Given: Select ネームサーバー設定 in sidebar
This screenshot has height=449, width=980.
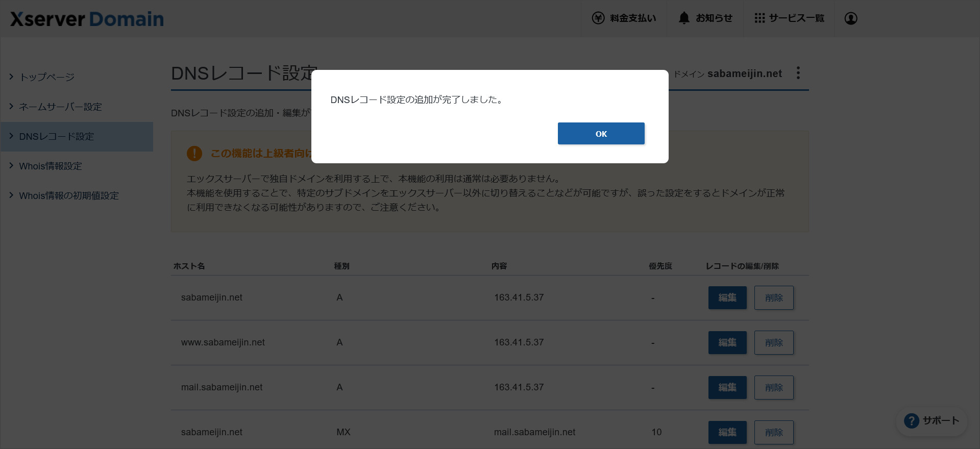Looking at the screenshot, I should (60, 107).
